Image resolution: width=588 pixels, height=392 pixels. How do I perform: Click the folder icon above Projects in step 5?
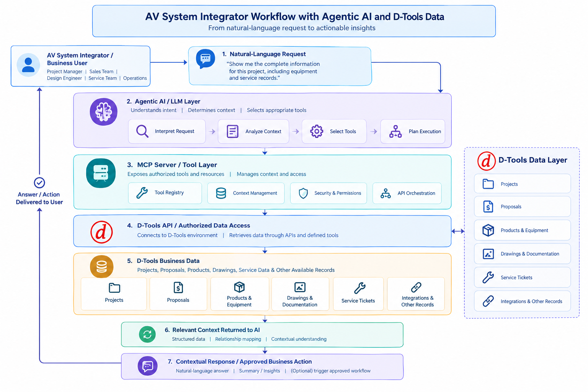114,287
